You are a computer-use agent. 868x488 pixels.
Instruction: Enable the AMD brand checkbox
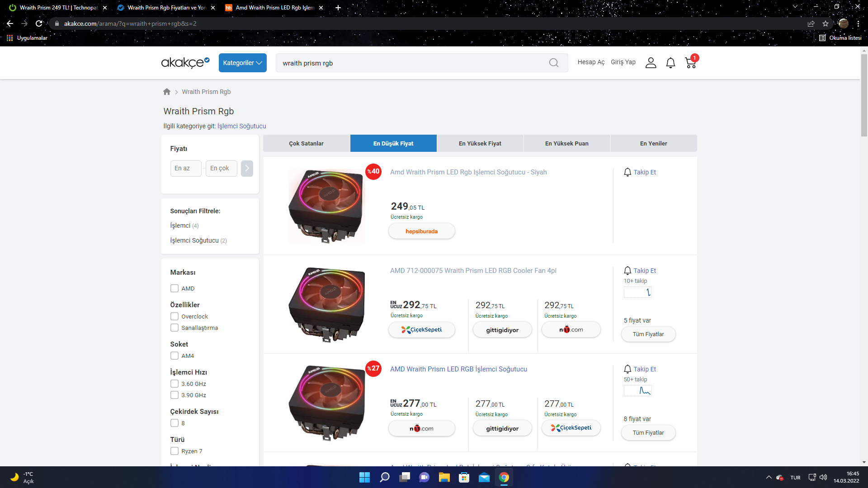point(175,288)
